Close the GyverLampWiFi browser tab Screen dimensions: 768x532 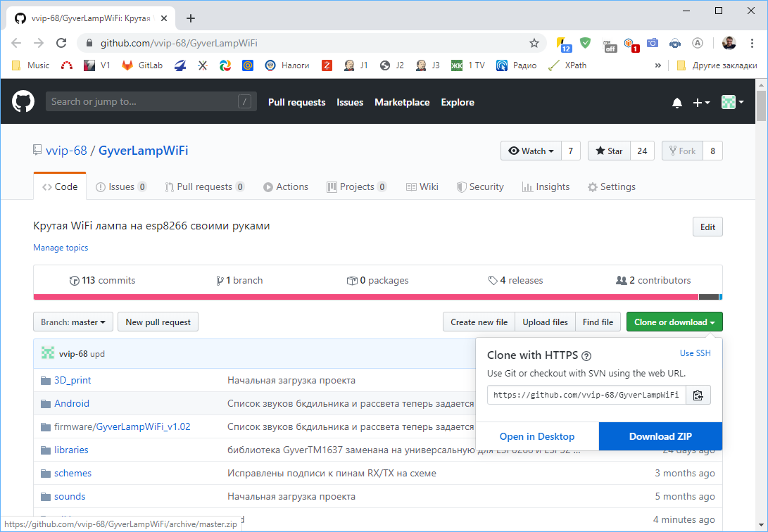click(164, 18)
